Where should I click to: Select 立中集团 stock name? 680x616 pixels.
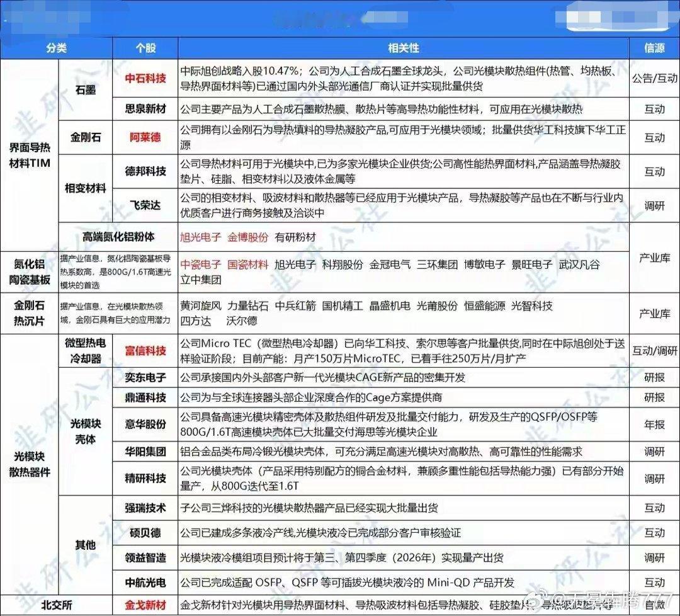[x=201, y=280]
